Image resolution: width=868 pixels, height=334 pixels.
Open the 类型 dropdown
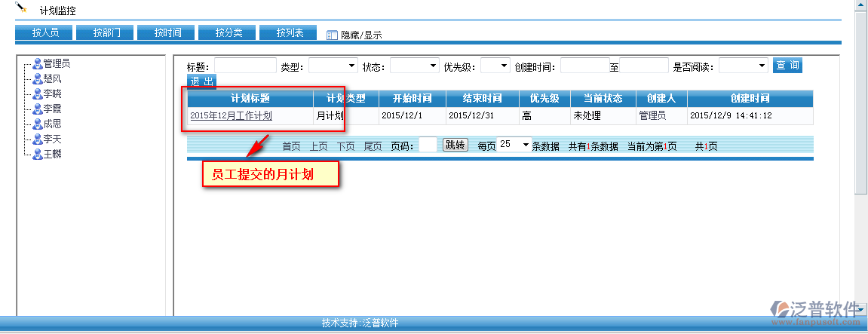point(333,66)
